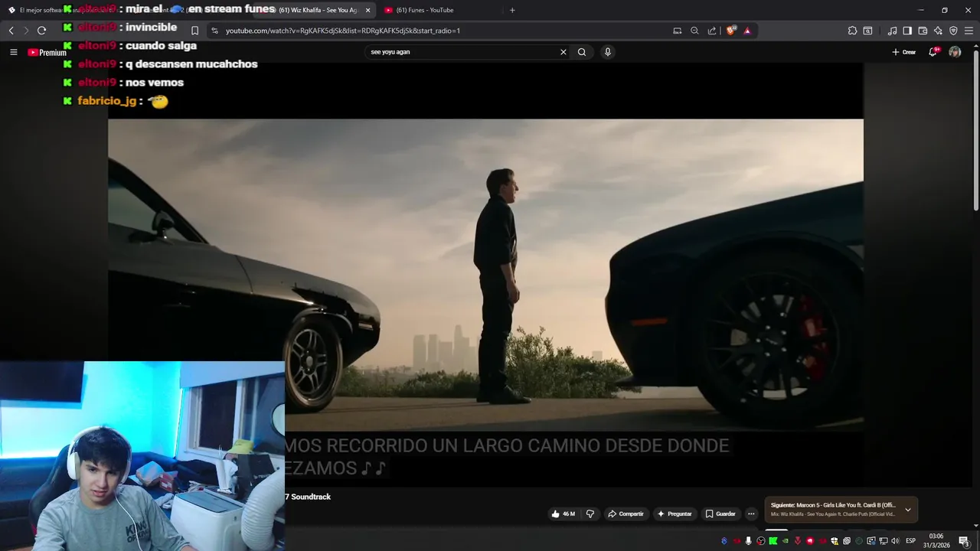
Task: Click the OBS Studio tray icon
Action: pos(761,541)
